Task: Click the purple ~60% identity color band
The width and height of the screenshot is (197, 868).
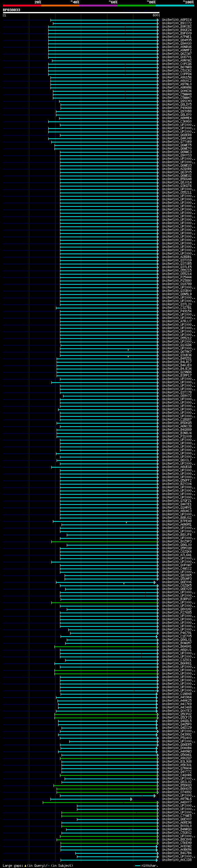Action: (x=98, y=6)
